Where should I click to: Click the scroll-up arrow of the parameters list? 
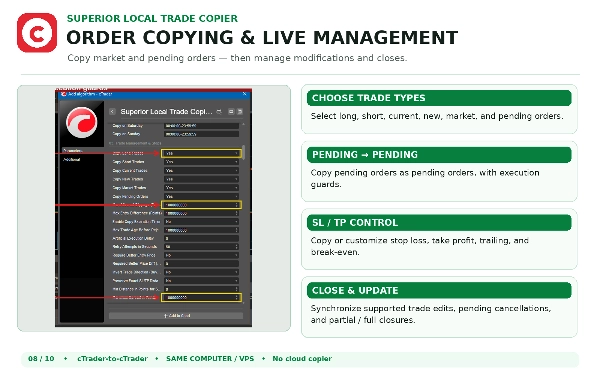click(244, 125)
